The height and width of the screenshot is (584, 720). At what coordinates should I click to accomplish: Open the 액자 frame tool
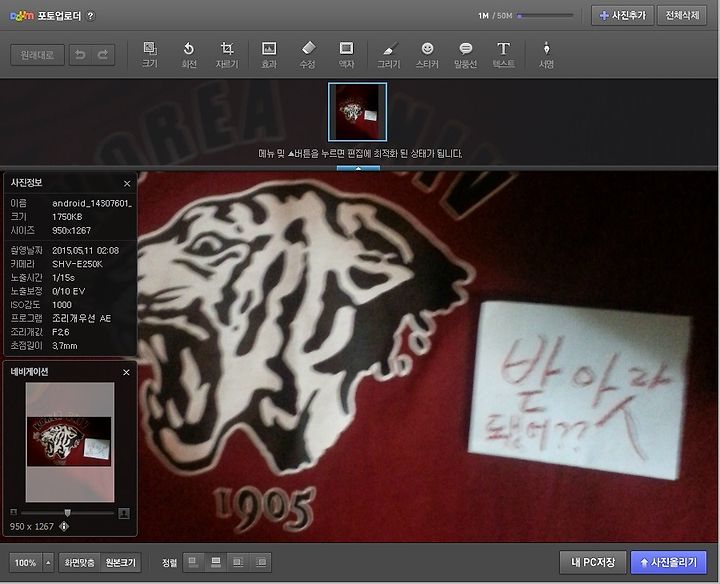[346, 55]
